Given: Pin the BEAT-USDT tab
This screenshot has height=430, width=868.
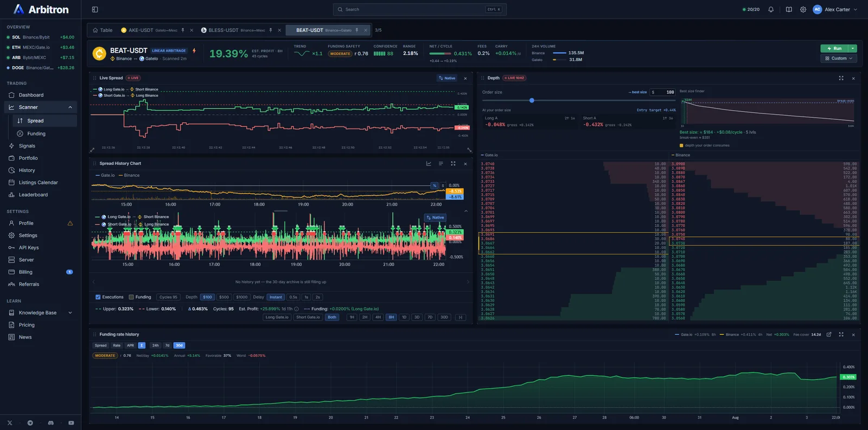Looking at the screenshot, I should (x=356, y=30).
